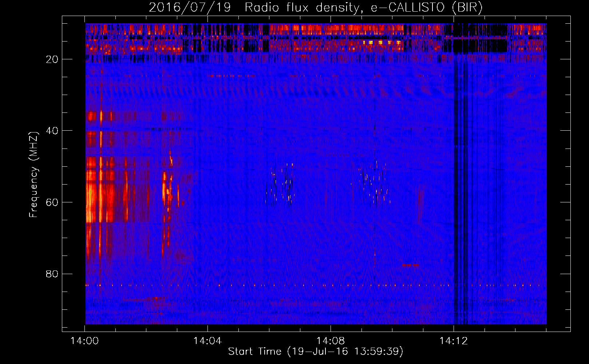
Task: Click the "20" frequency tick label
Action: pos(52,59)
